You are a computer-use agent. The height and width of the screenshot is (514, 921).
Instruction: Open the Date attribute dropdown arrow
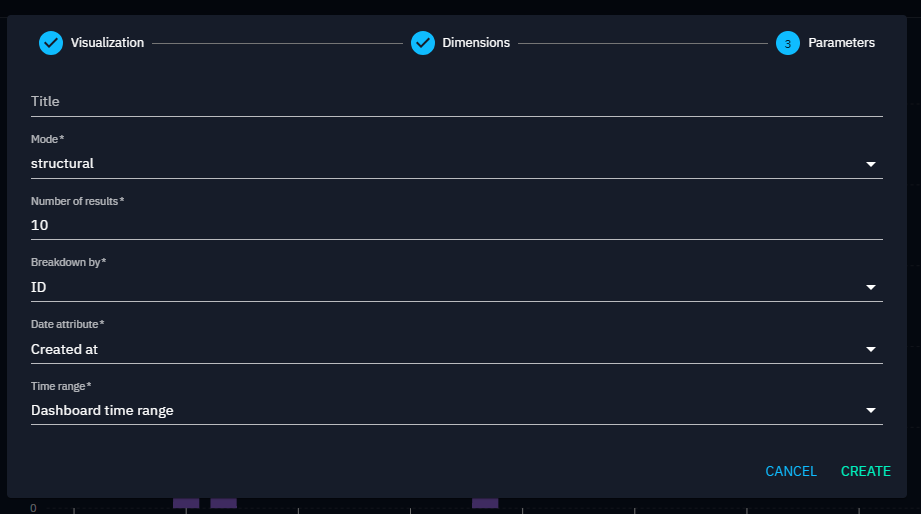tap(870, 350)
